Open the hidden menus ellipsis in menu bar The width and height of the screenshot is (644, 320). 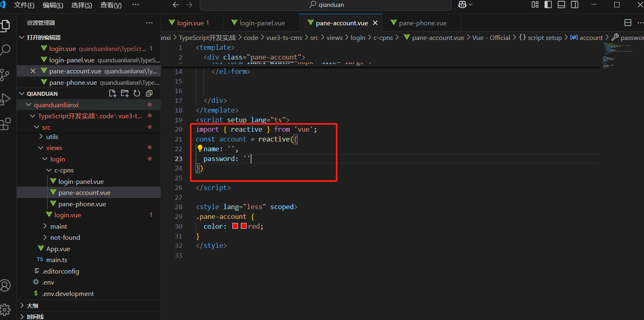coord(136,5)
